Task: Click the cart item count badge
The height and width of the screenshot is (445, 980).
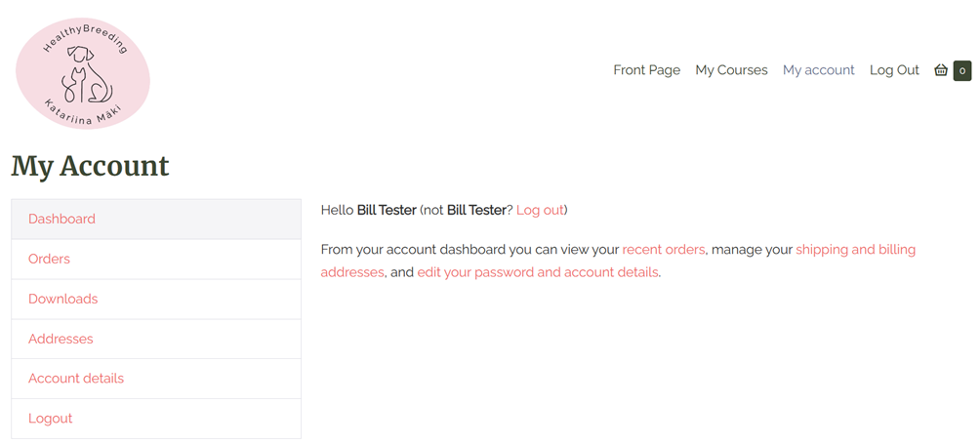Action: click(962, 70)
